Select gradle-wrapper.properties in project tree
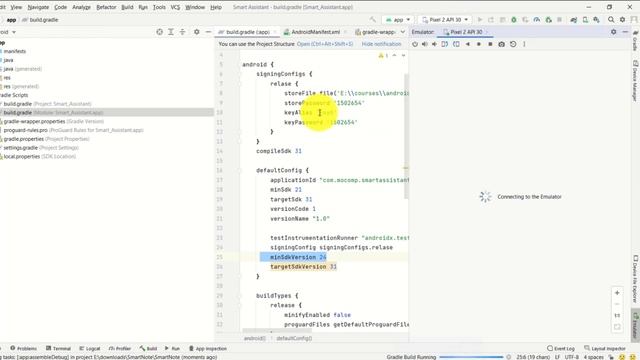This screenshot has height=360, width=640. pyautogui.click(x=53, y=121)
